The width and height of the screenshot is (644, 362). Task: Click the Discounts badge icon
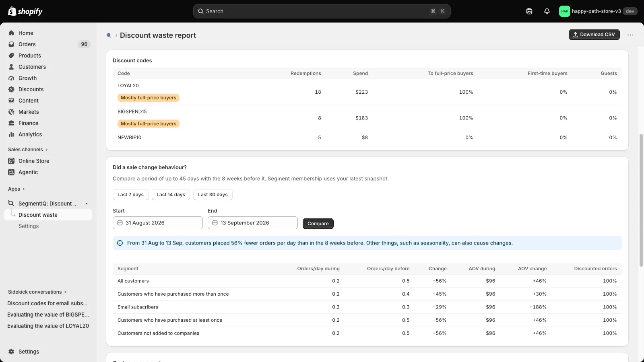coord(11,89)
